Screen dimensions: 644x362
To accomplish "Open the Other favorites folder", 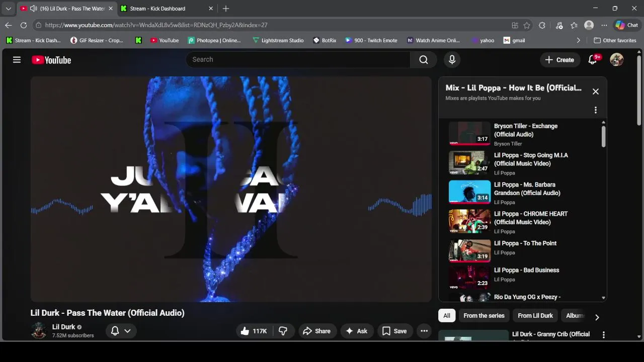I will pos(615,40).
